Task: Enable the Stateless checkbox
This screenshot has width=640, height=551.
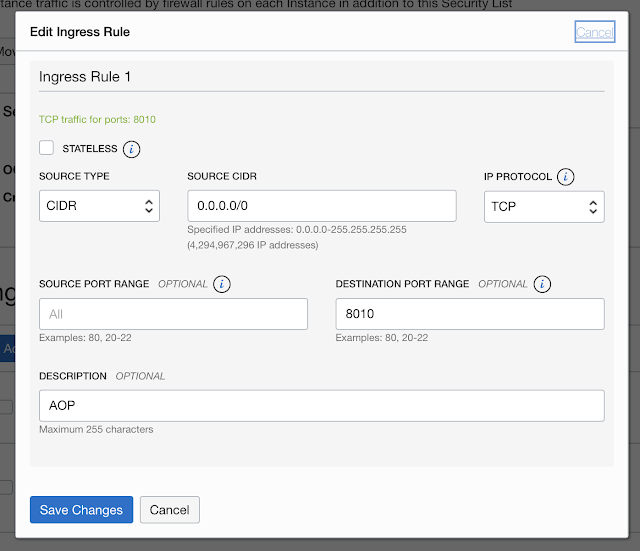Action: click(x=46, y=148)
